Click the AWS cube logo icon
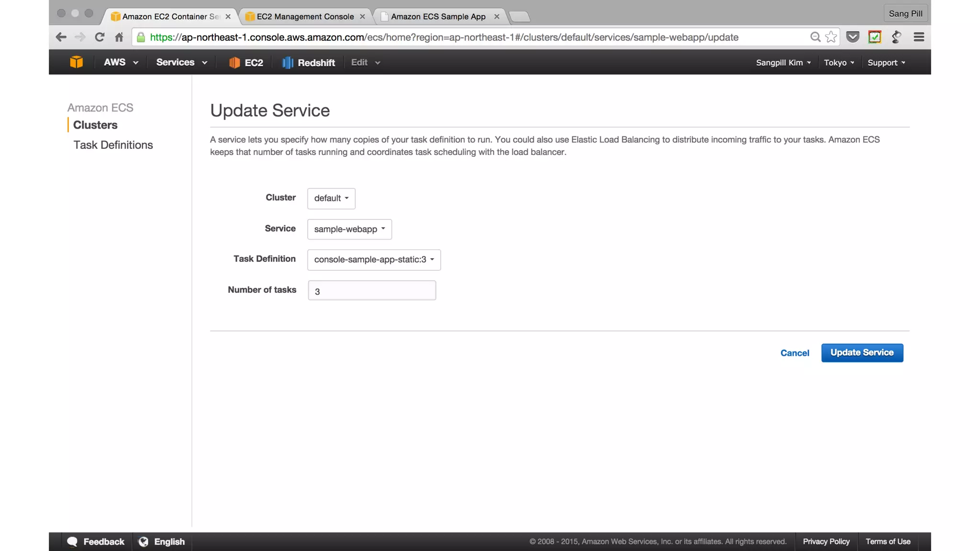Viewport: 980px width, 551px height. (x=76, y=62)
